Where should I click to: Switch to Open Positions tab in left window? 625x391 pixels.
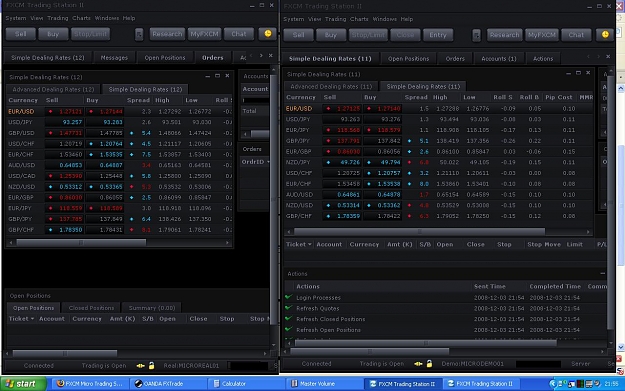pyautogui.click(x=165, y=58)
